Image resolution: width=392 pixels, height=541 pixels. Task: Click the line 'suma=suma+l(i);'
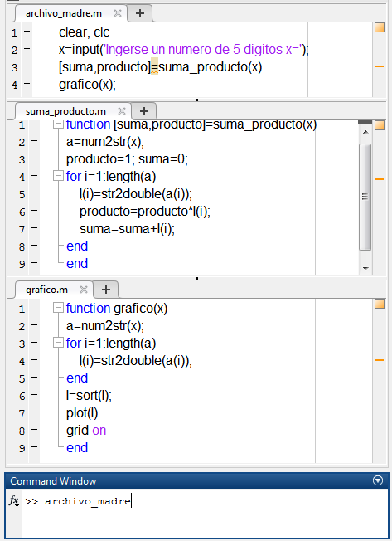[x=127, y=229]
